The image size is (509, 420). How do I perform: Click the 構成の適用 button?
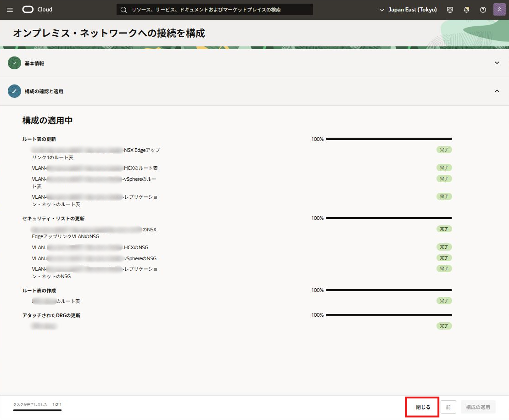[478, 407]
